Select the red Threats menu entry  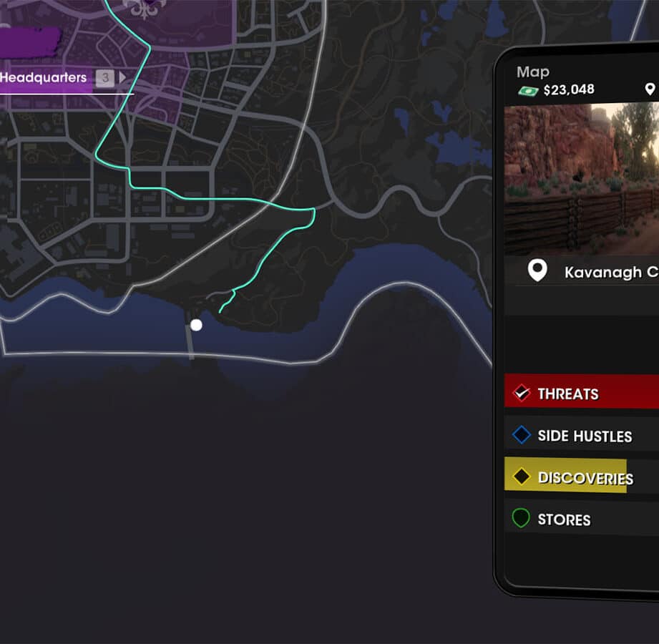(x=582, y=392)
